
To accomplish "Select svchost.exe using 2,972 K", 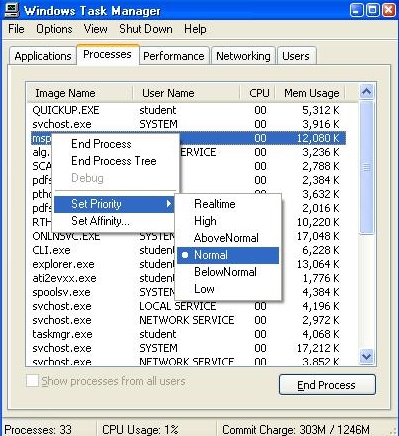I will point(189,320).
